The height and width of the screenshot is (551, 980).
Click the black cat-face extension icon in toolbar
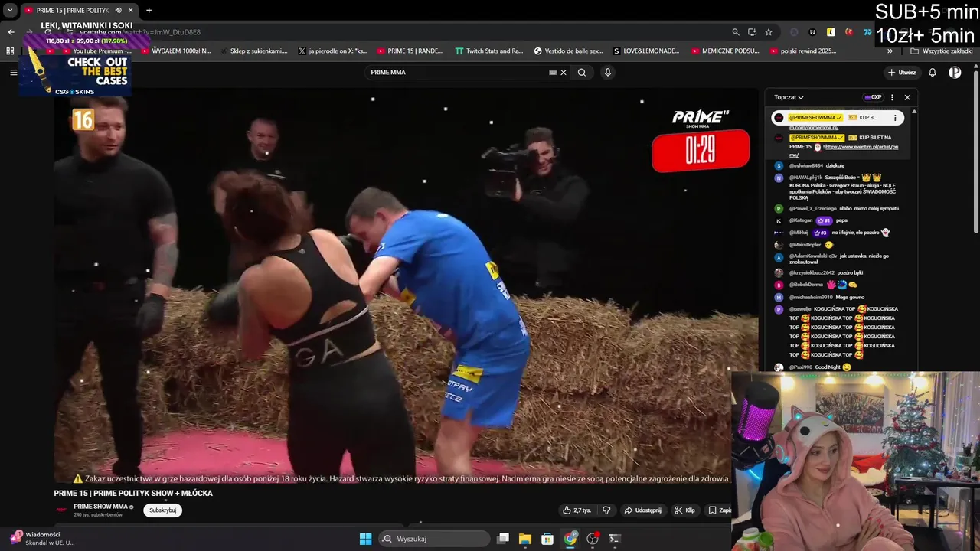point(812,32)
